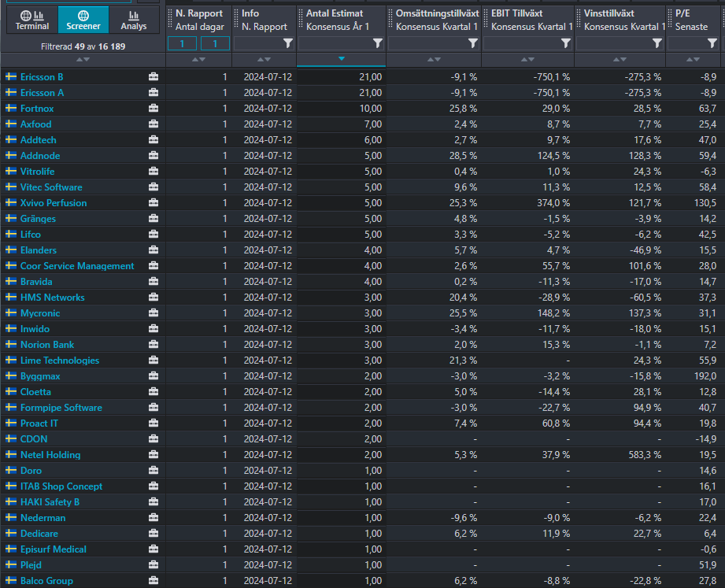Click briefcase icon for Norion Bank

154,345
